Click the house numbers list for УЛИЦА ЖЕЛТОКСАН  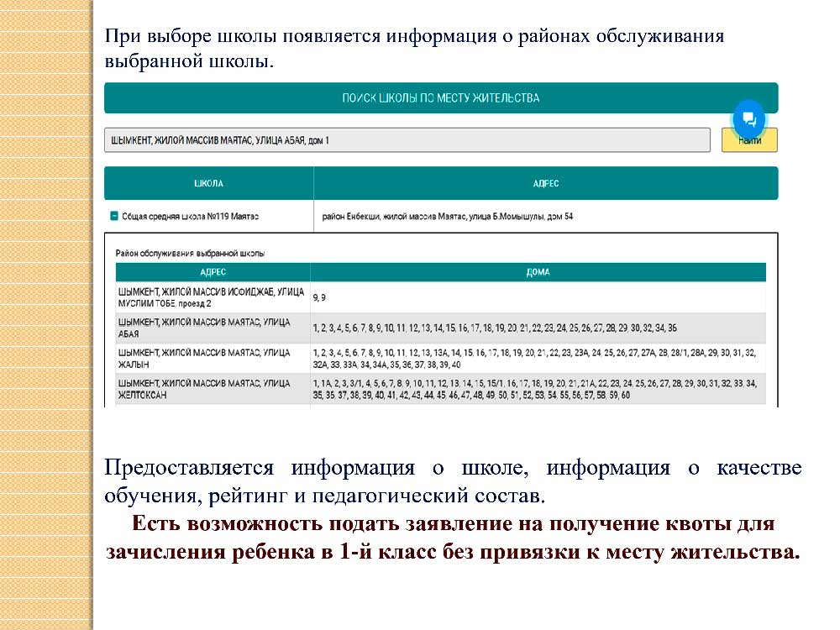point(533,389)
